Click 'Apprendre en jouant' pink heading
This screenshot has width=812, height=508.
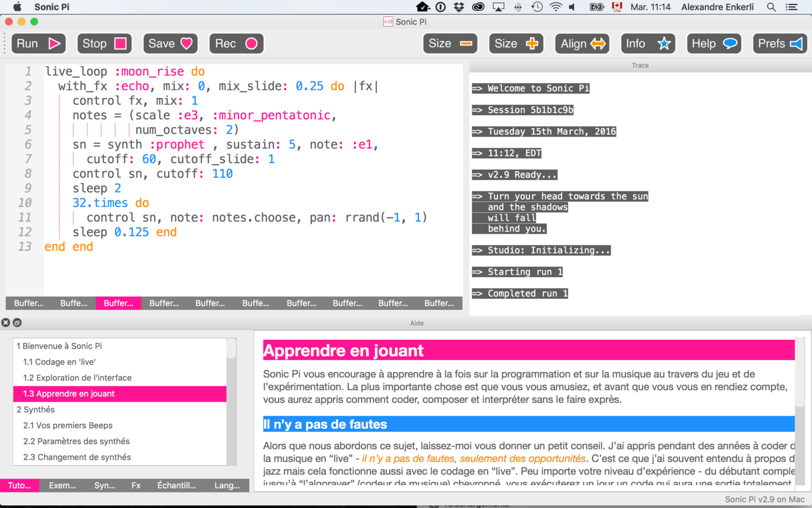point(529,351)
